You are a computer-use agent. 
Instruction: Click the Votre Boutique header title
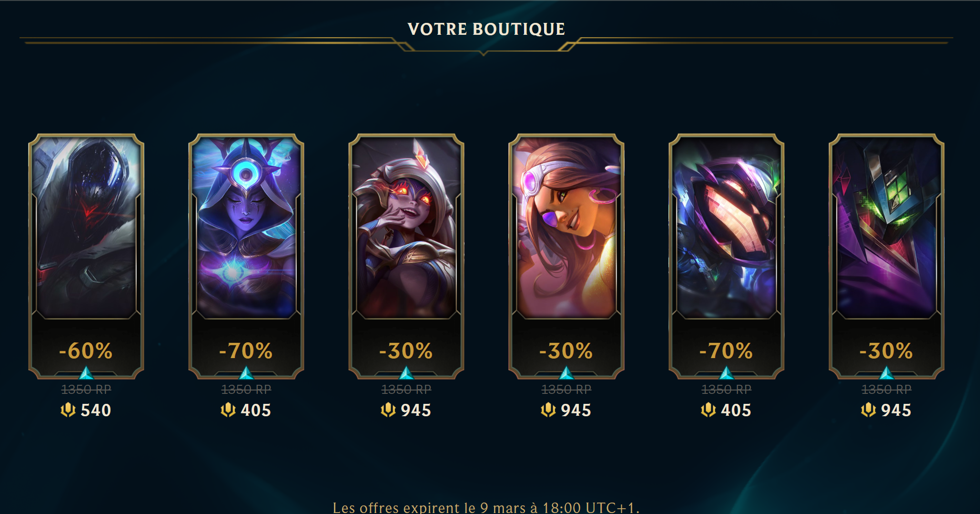(x=486, y=29)
